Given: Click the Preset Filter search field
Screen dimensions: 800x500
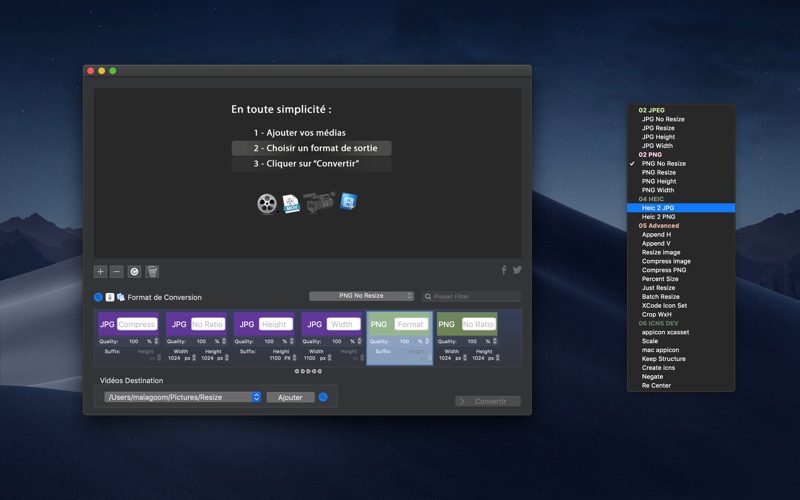Looking at the screenshot, I should (471, 296).
